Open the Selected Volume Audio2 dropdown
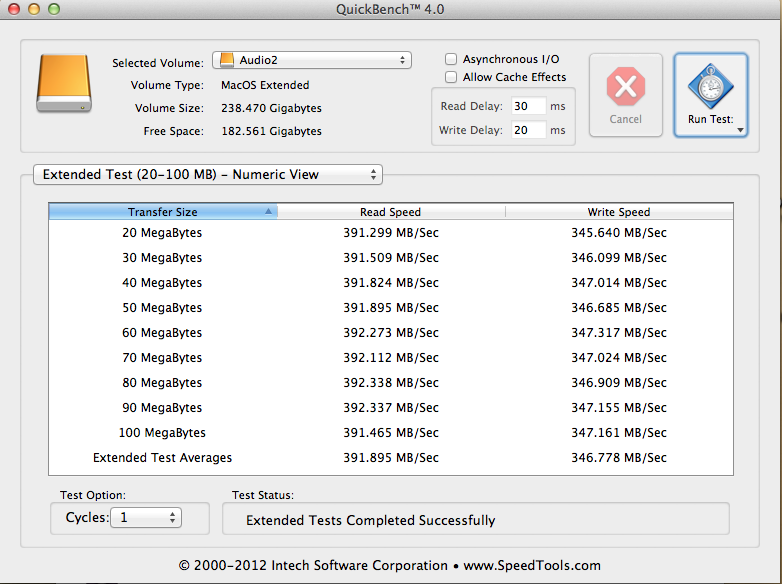Viewport: 782px width, 584px height. click(312, 60)
